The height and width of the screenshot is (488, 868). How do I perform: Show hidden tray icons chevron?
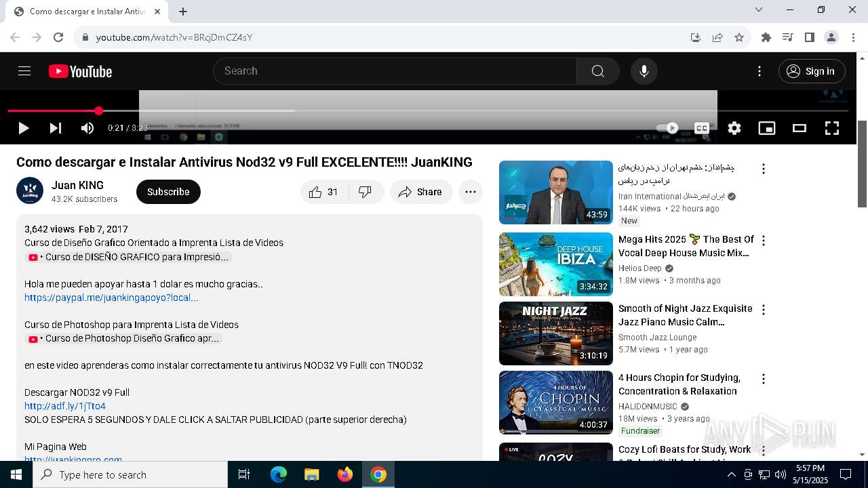click(731, 474)
